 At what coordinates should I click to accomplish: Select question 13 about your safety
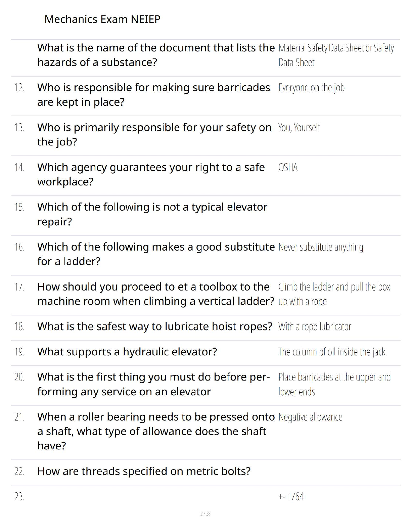(x=154, y=134)
